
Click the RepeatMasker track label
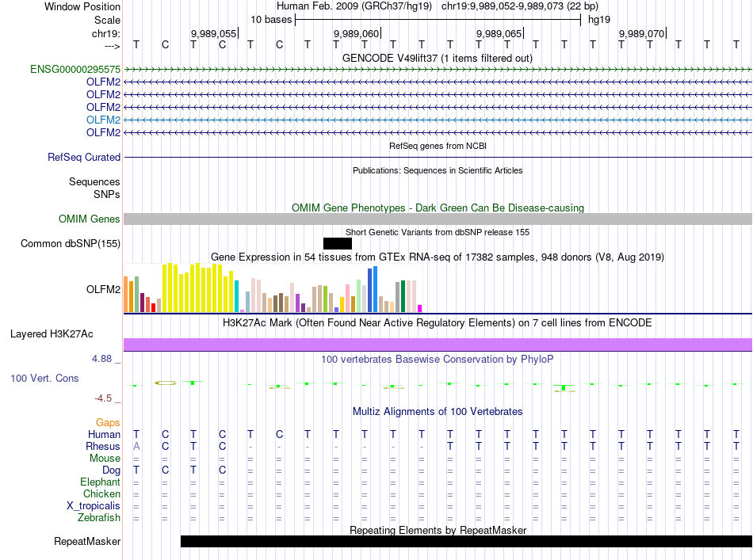click(87, 542)
